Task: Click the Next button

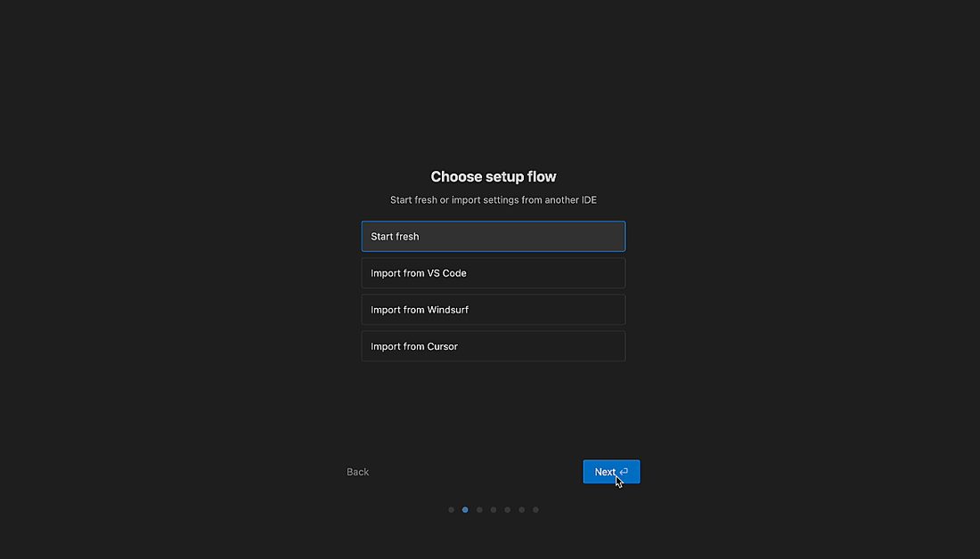Action: click(611, 472)
